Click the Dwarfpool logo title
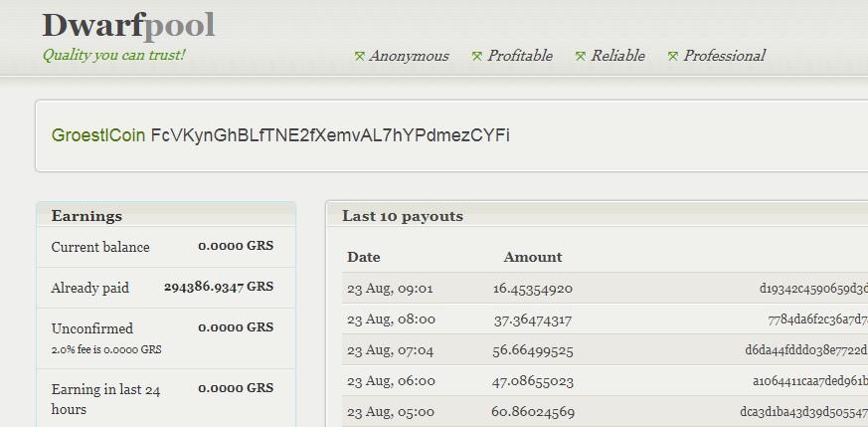 coord(128,26)
